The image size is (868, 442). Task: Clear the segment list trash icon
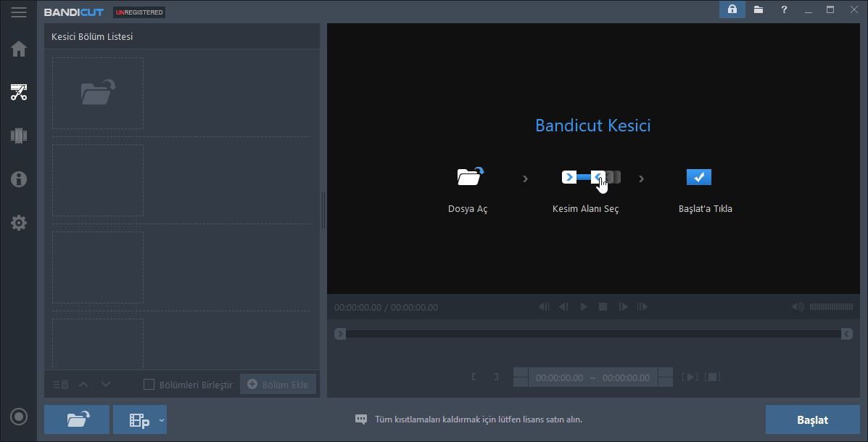61,385
